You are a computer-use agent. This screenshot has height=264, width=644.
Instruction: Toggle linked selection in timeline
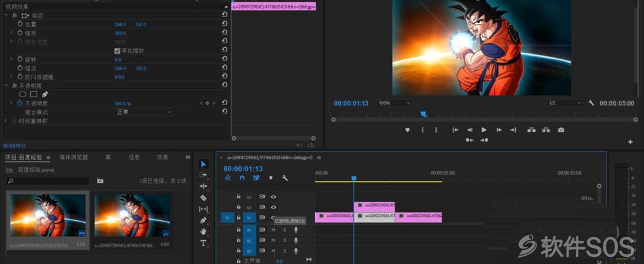tap(256, 178)
